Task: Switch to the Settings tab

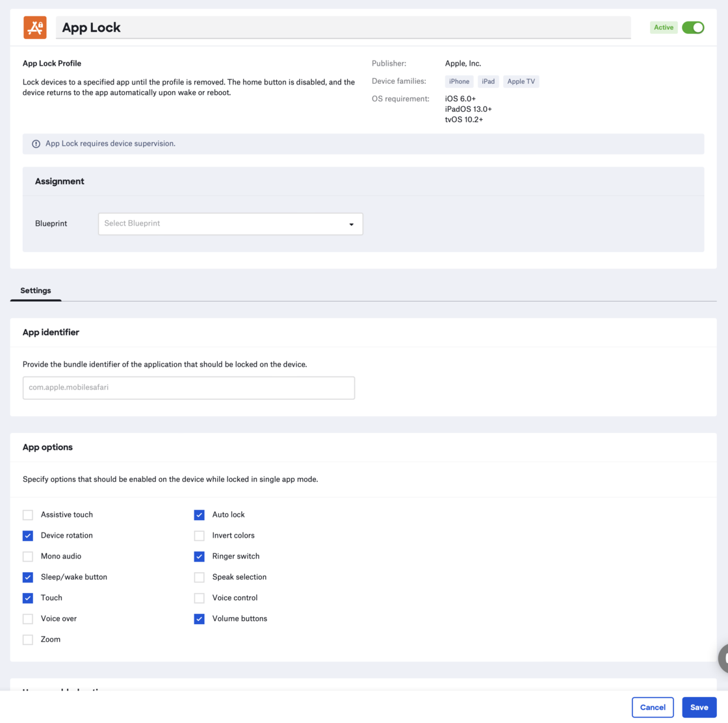Action: (x=36, y=291)
